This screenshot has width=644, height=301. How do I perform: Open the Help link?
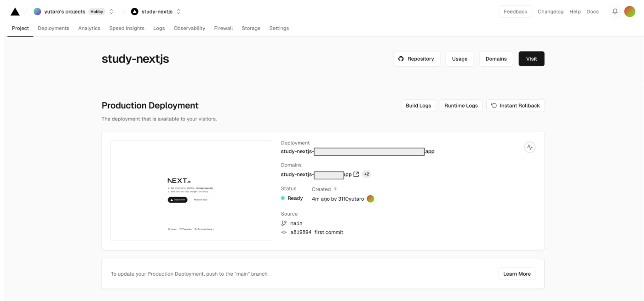[575, 11]
